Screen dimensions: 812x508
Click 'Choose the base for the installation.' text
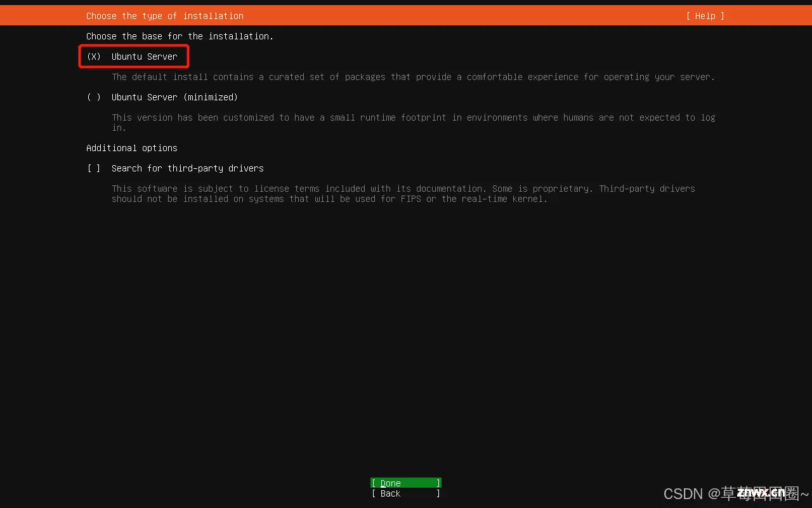[x=180, y=36]
